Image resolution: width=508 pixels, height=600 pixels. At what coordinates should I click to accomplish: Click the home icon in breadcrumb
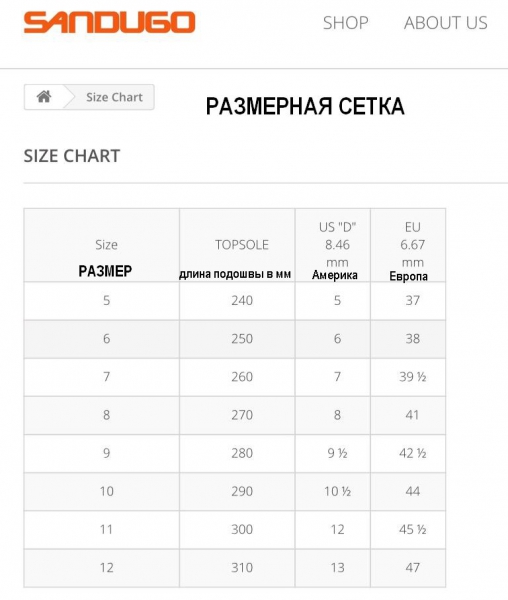tap(44, 96)
